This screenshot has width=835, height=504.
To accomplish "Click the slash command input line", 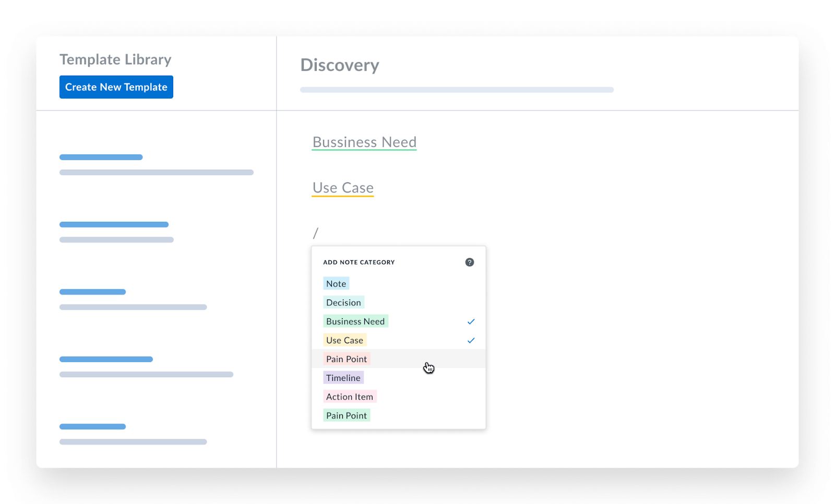I will 316,233.
